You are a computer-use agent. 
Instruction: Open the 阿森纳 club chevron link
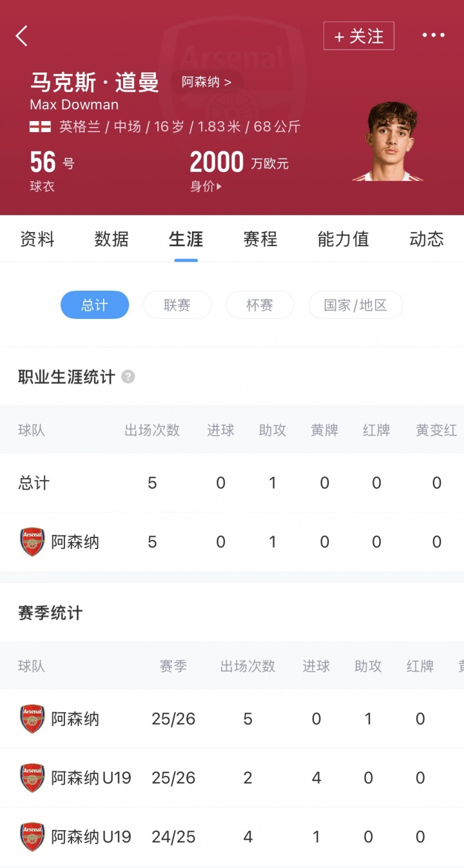[206, 82]
